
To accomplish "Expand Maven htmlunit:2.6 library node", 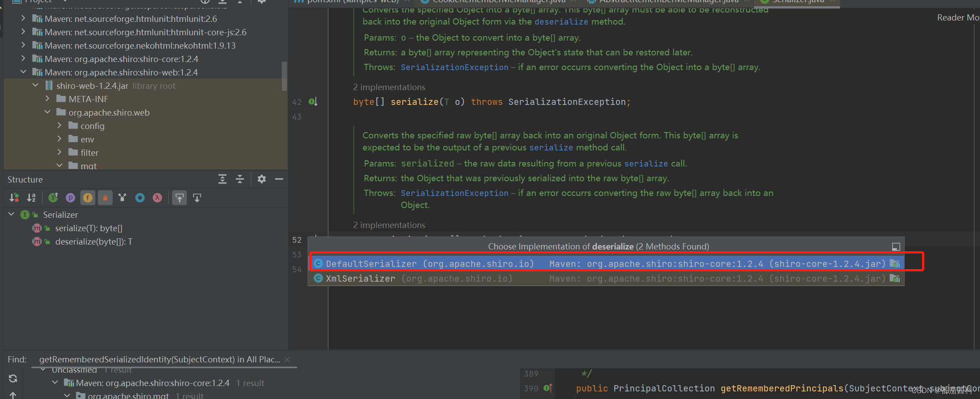I will pyautogui.click(x=23, y=18).
